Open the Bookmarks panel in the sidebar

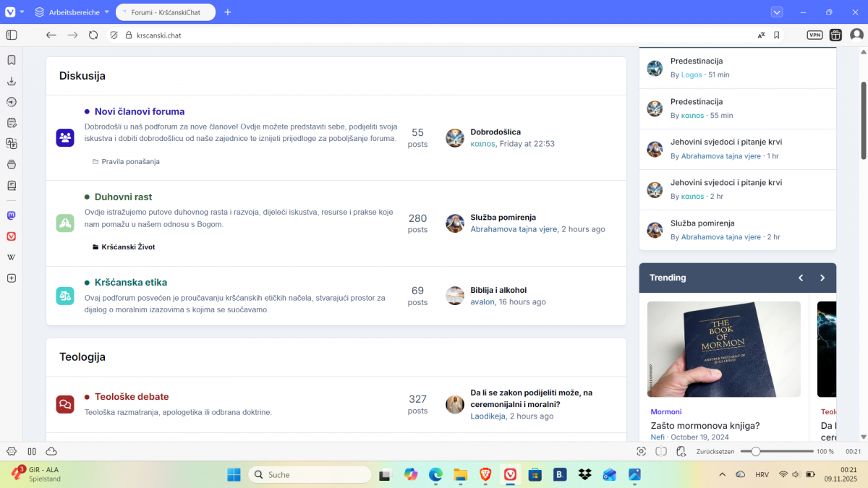click(12, 60)
